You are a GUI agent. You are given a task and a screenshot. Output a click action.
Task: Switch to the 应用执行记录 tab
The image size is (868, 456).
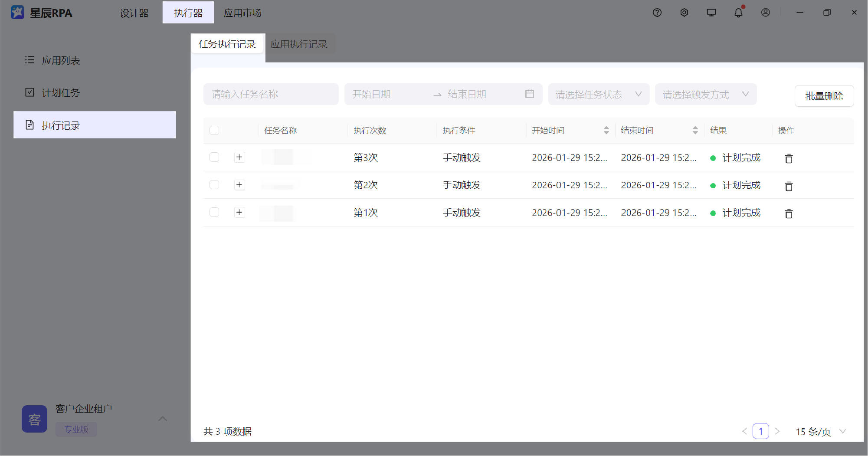click(299, 44)
